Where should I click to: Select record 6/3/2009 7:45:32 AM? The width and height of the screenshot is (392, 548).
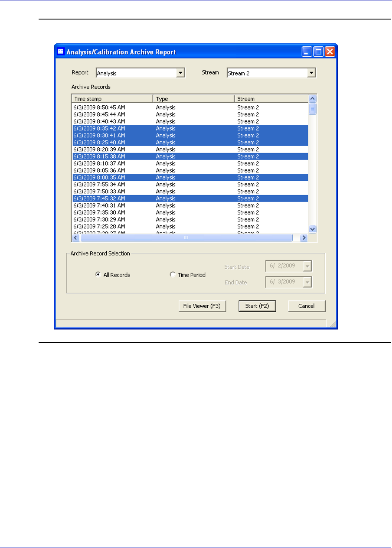click(x=190, y=198)
